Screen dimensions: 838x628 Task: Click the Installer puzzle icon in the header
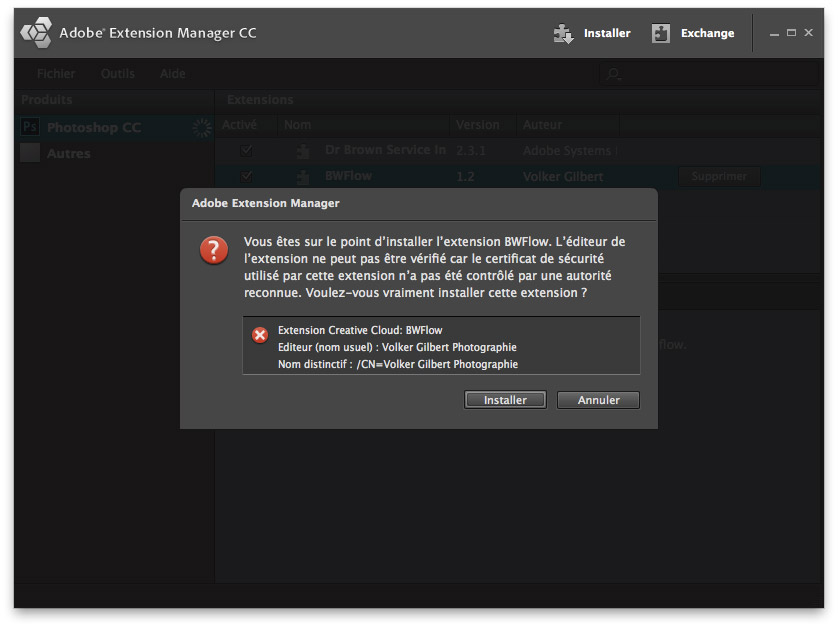point(563,33)
